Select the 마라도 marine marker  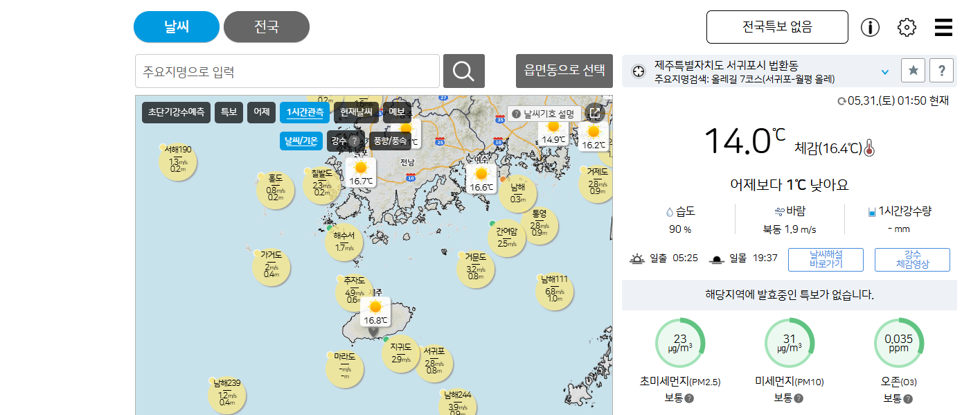344,370
